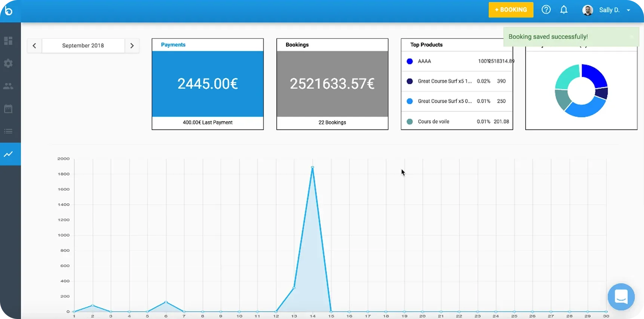Open settings gear in left sidebar
The height and width of the screenshot is (319, 644).
tap(8, 63)
